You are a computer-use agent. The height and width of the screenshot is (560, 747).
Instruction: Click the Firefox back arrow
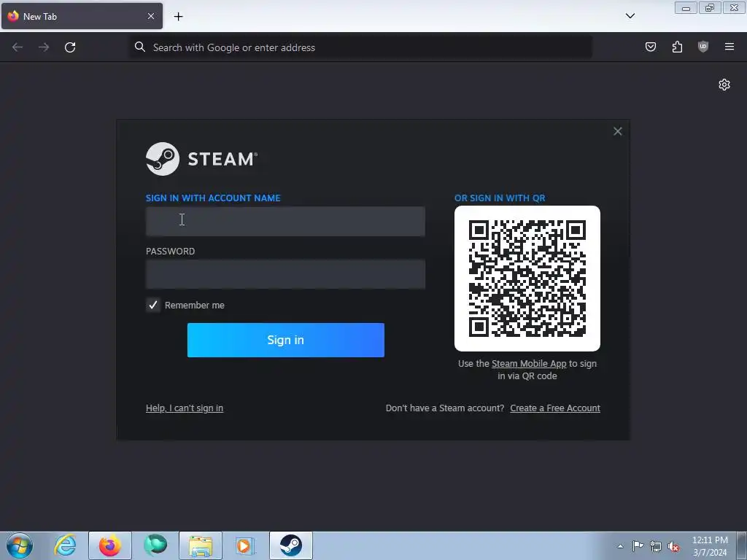pos(18,47)
